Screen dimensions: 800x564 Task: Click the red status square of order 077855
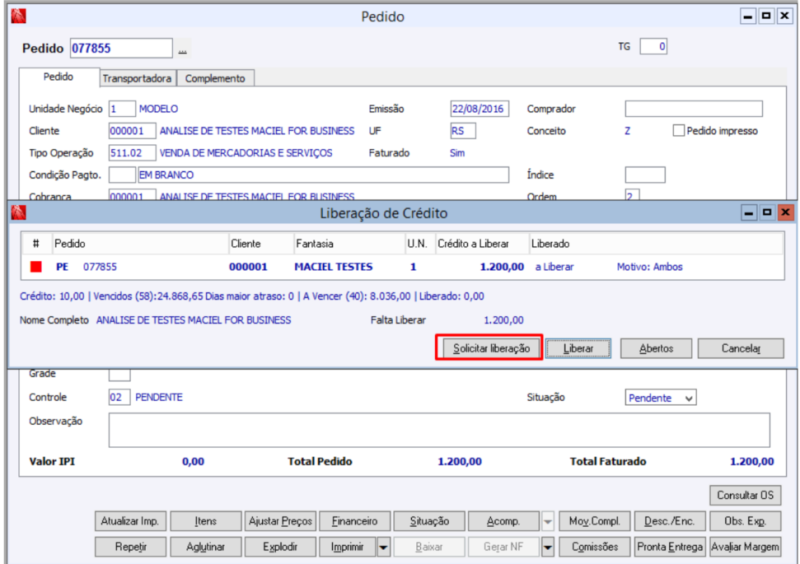coord(36,266)
